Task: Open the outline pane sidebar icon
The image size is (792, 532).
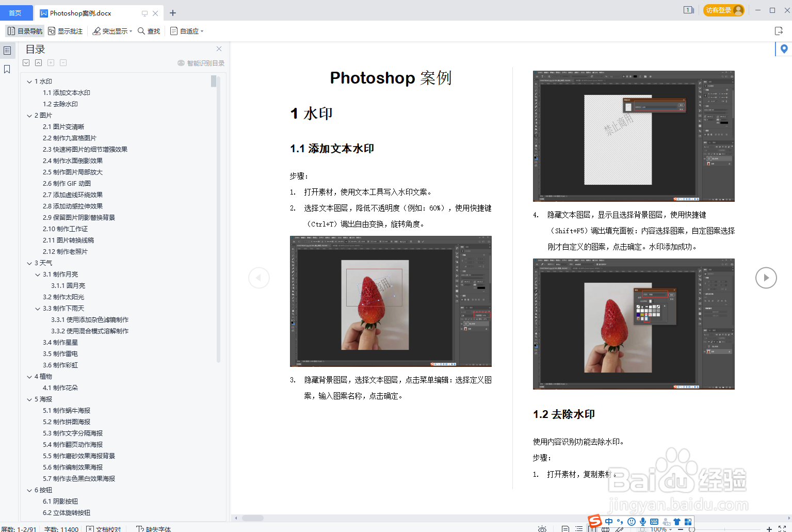Action: point(7,51)
